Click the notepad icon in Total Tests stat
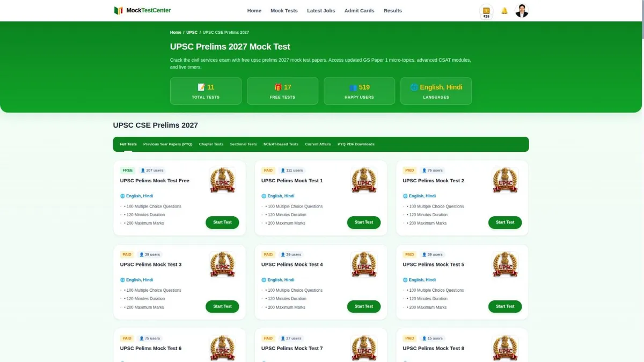This screenshot has height=362, width=644. coord(201,87)
